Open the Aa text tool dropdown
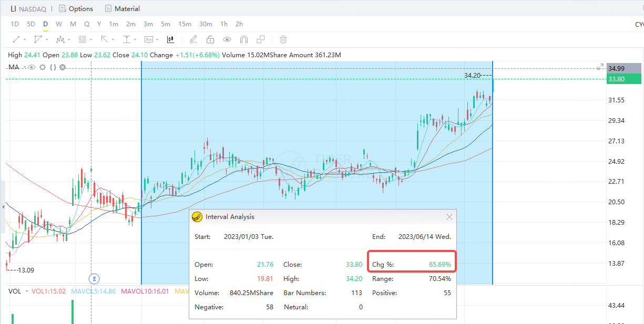The height and width of the screenshot is (324, 644). [x=156, y=39]
